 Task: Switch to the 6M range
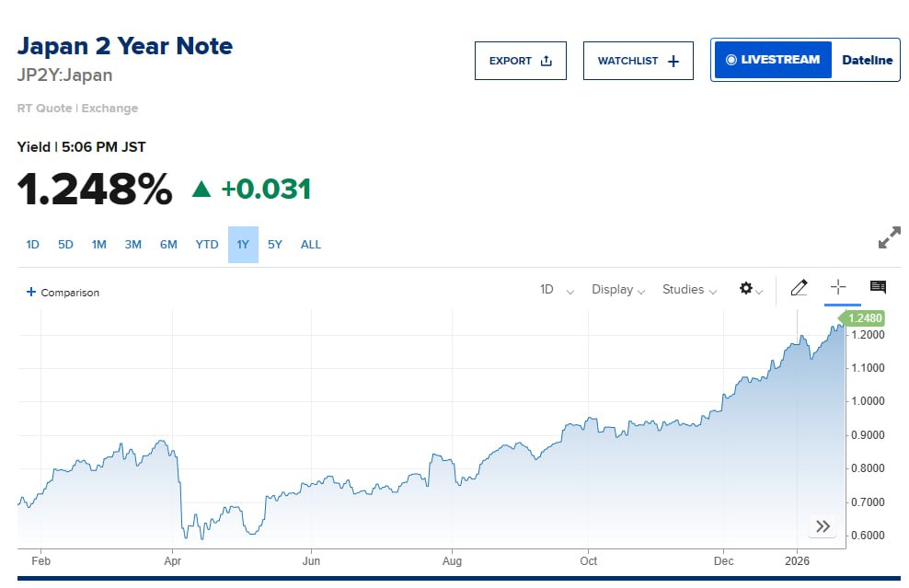(168, 245)
